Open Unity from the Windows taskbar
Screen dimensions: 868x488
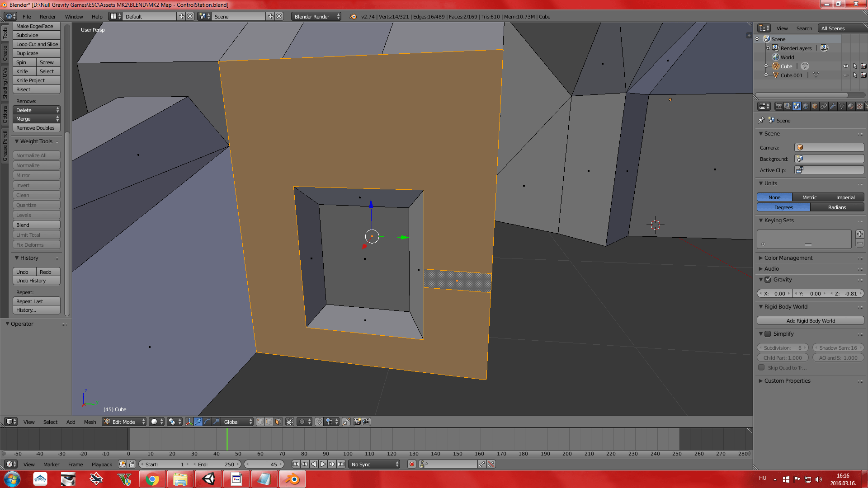click(x=208, y=479)
